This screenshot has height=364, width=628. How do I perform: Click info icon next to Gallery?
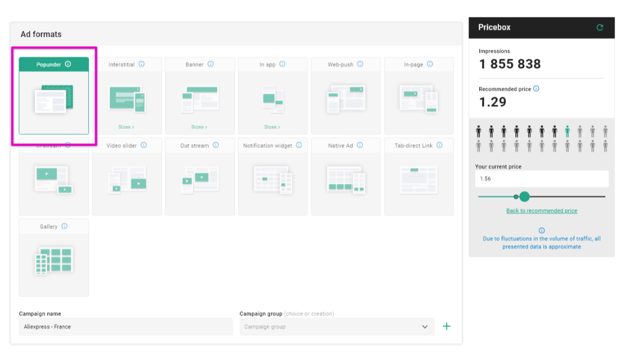point(64,227)
